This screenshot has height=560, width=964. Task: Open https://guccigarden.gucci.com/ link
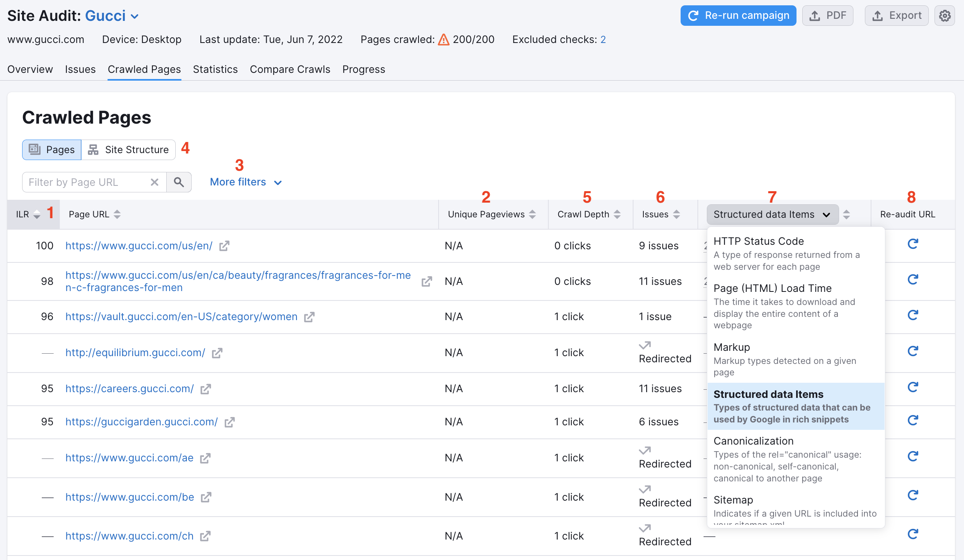click(141, 422)
